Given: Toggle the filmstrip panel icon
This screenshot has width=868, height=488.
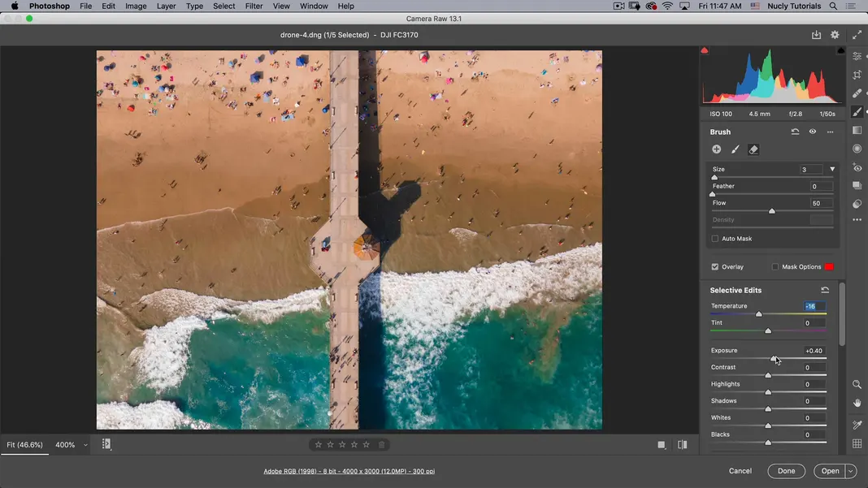Looking at the screenshot, I should [106, 444].
